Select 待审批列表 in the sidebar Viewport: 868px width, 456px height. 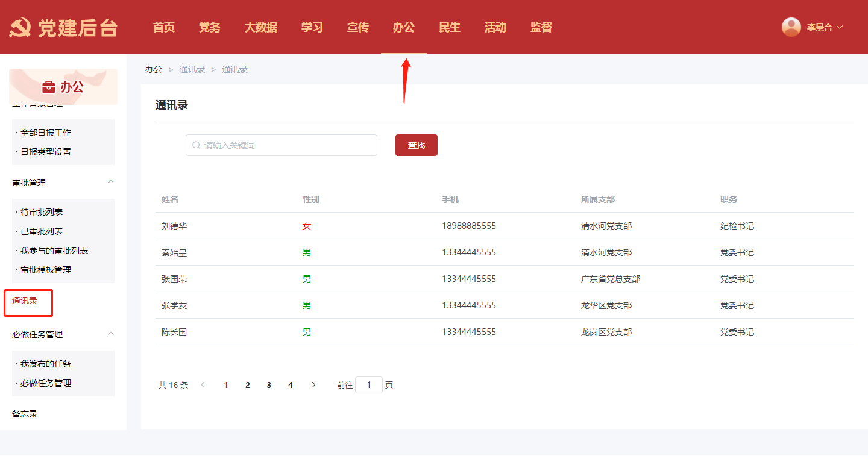[42, 212]
